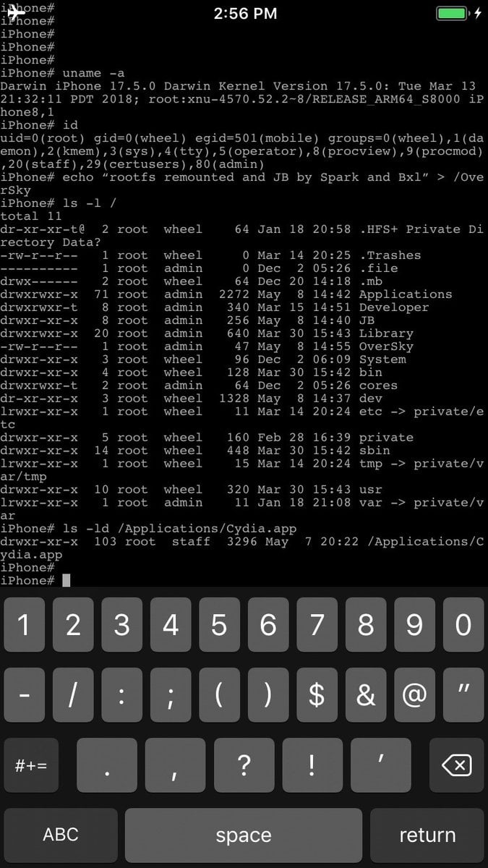Viewport: 488px width, 868px height.
Task: Tap the forward slash key
Action: tap(72, 694)
